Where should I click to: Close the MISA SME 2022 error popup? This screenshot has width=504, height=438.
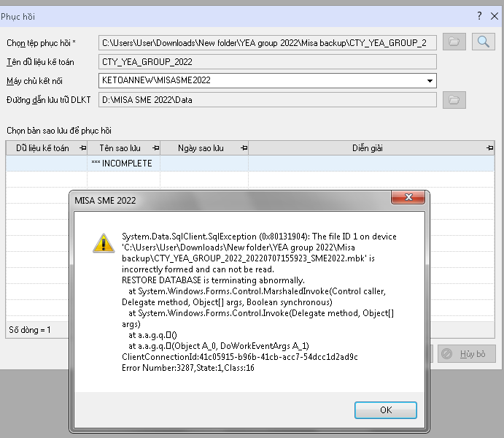pyautogui.click(x=408, y=197)
